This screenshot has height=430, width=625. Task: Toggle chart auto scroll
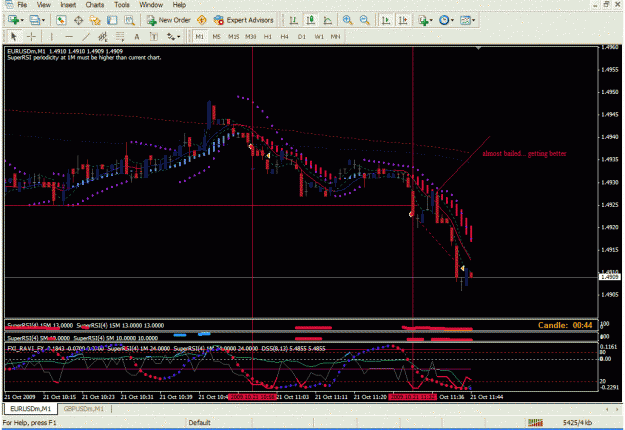coord(386,20)
